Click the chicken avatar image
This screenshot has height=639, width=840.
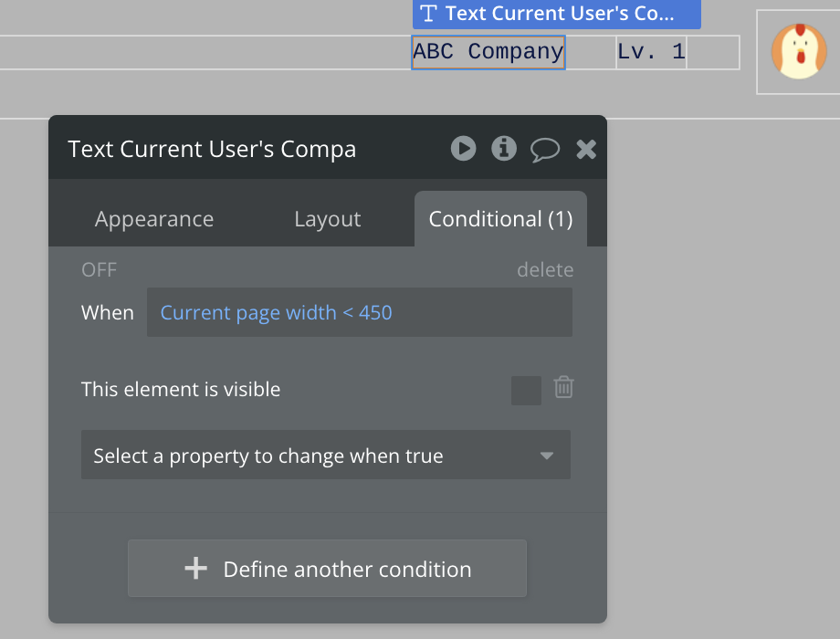point(799,51)
